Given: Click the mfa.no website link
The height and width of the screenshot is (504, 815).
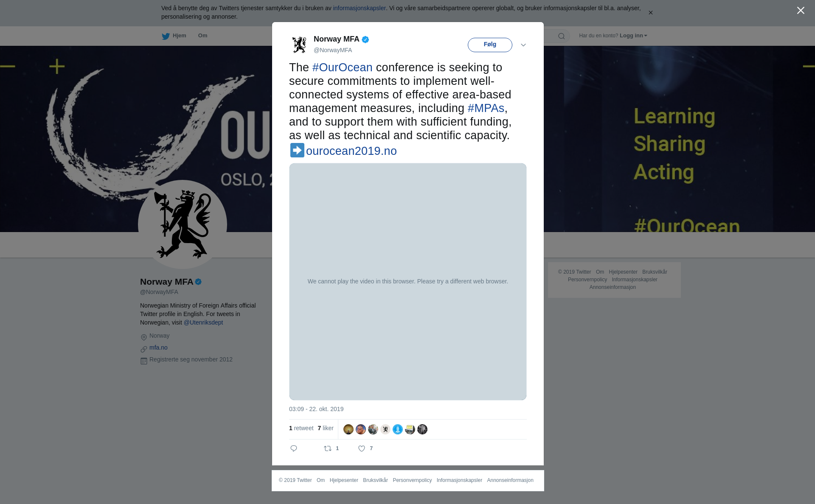Looking at the screenshot, I should tap(158, 347).
